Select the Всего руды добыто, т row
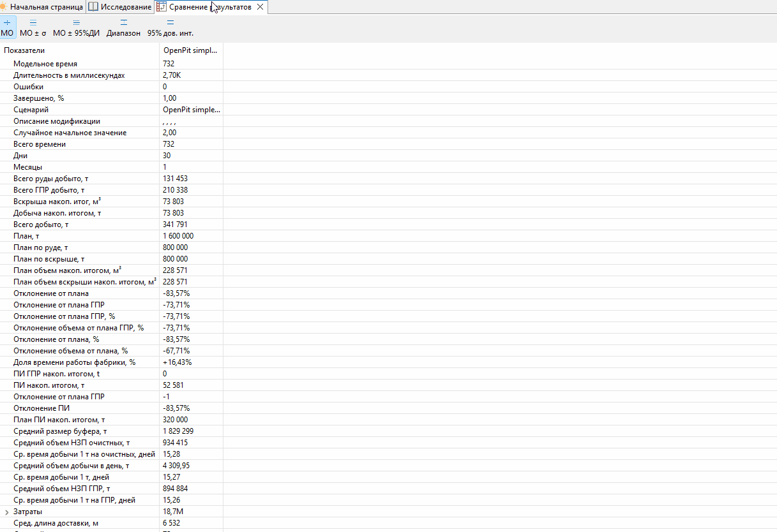This screenshot has height=532, width=777. coord(112,179)
